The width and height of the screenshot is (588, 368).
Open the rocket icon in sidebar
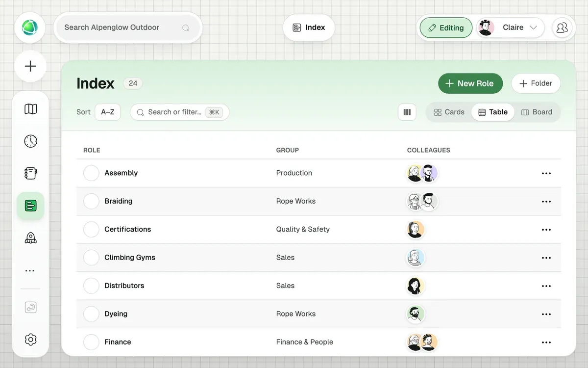pos(30,238)
